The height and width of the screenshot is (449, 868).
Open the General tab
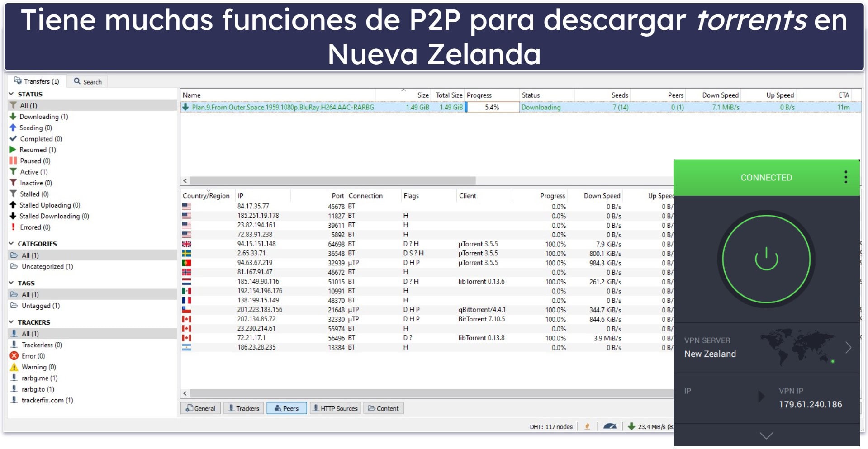pyautogui.click(x=201, y=408)
